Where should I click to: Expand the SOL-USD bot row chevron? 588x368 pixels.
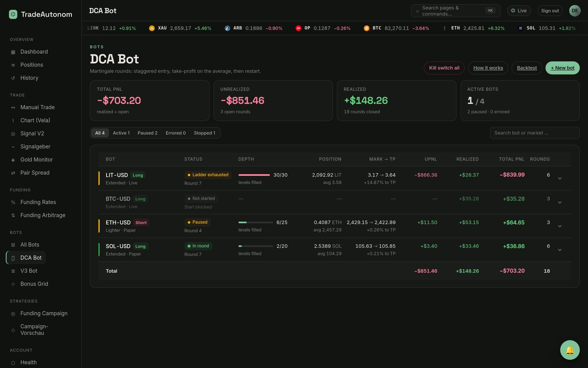560,250
